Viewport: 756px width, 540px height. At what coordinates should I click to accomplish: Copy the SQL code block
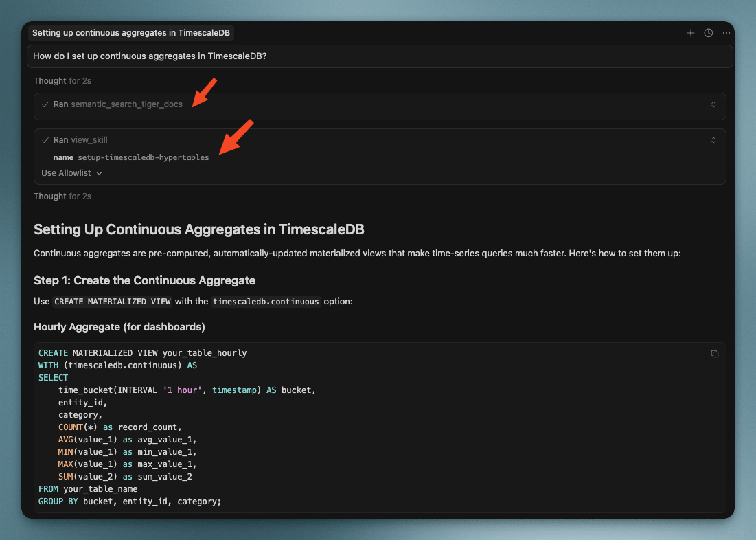tap(715, 354)
